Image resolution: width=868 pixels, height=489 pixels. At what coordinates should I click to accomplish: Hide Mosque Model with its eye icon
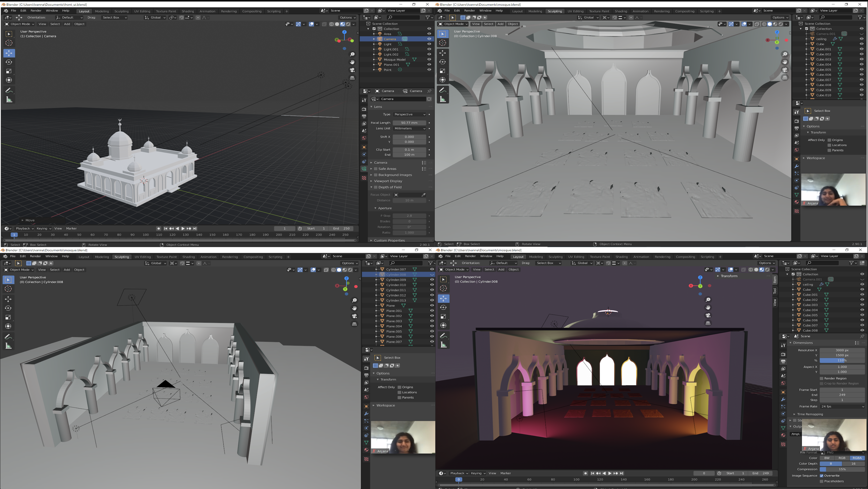[x=429, y=59]
